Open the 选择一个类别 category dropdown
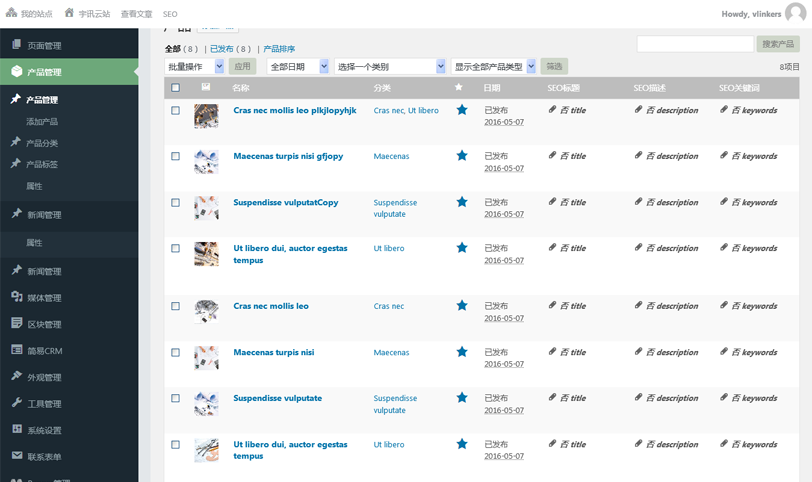 390,66
